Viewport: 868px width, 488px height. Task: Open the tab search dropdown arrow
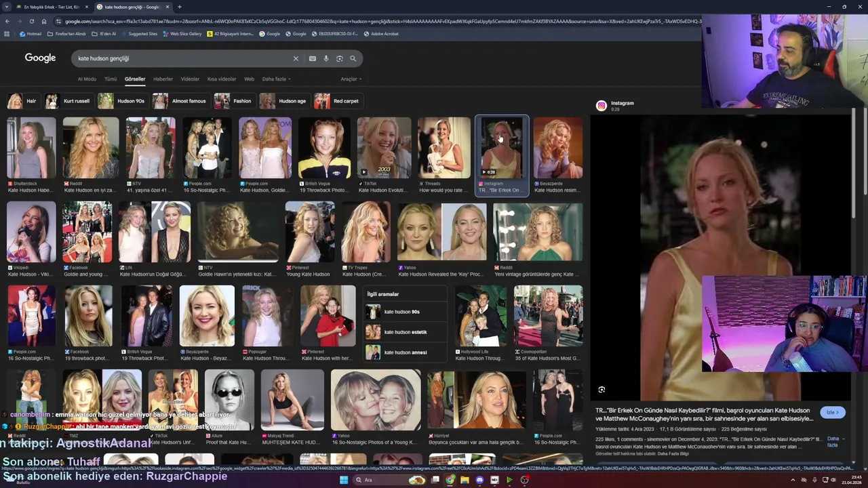[7, 7]
